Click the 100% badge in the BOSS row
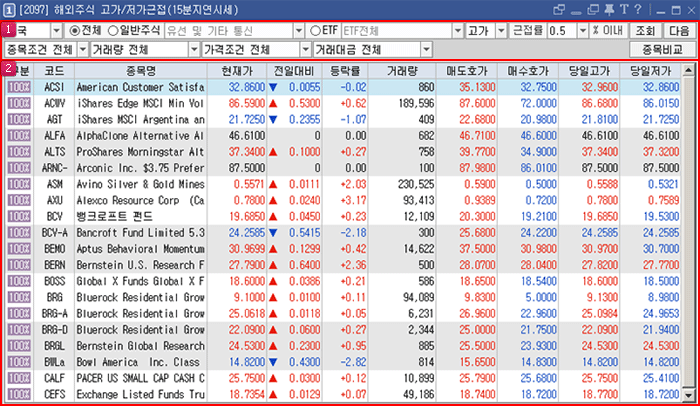700x406 pixels. pyautogui.click(x=19, y=281)
